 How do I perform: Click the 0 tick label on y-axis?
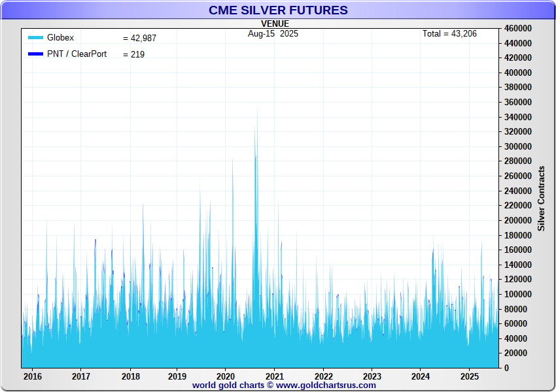pos(506,368)
